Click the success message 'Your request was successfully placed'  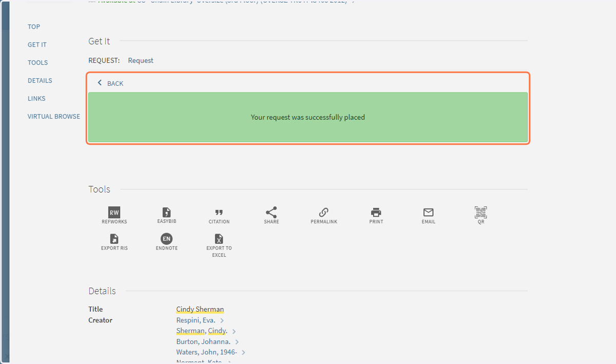[x=308, y=117]
